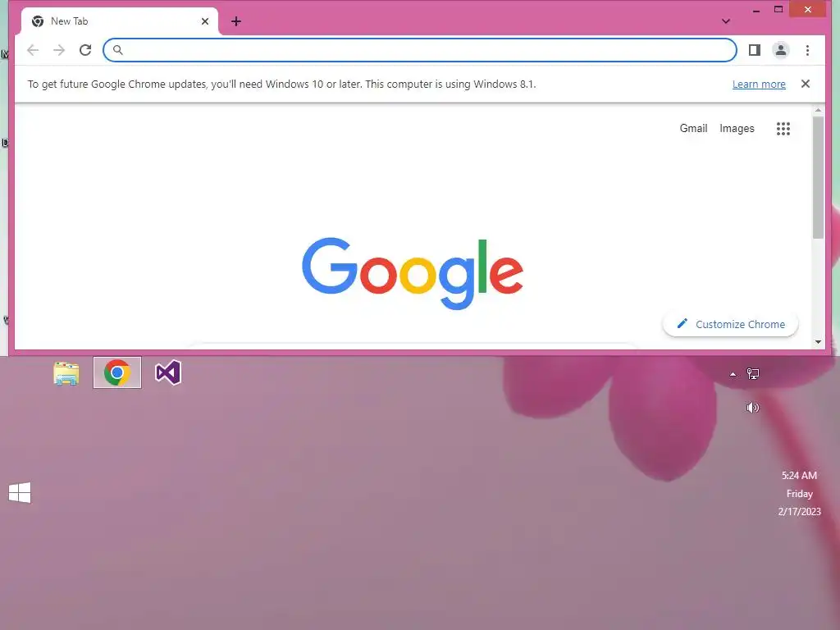Select the New Tab tab

pyautogui.click(x=120, y=21)
